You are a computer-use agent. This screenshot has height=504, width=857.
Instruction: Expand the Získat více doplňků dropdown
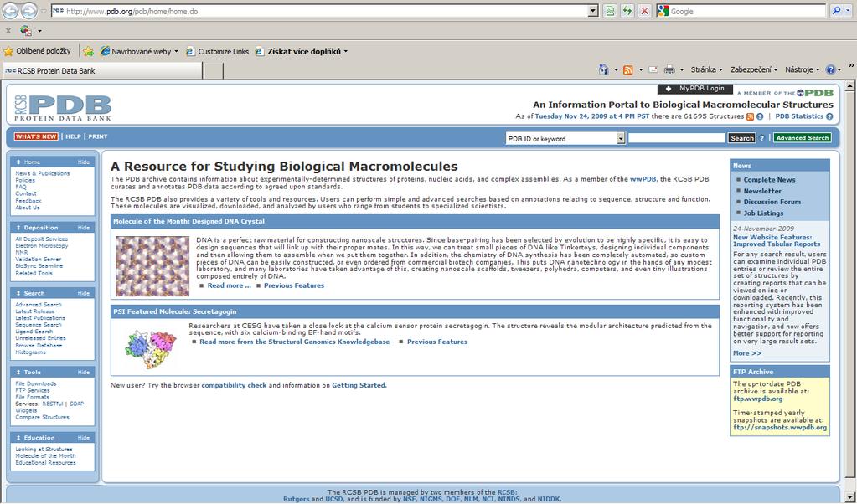[345, 52]
